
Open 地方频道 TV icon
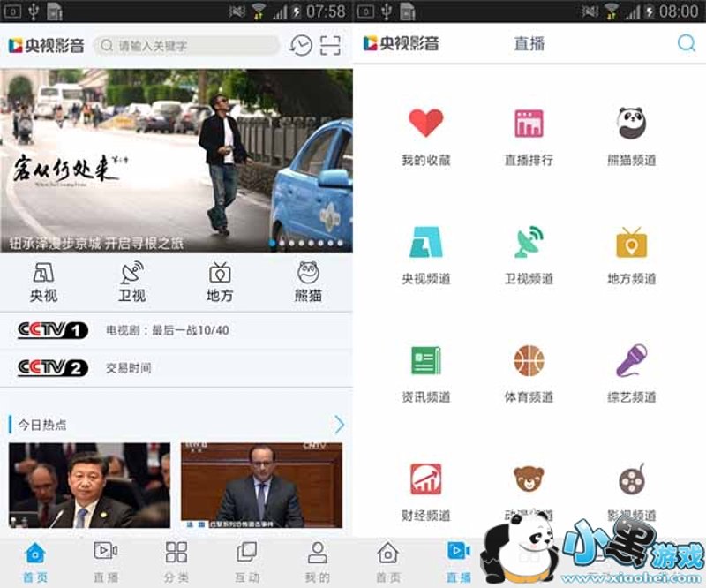coord(632,243)
